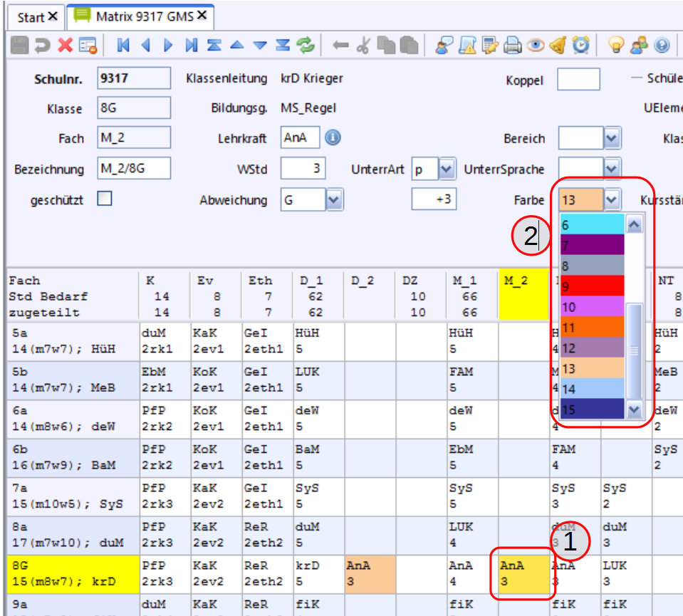Go to next record arrow
683x616 pixels.
coord(168,45)
